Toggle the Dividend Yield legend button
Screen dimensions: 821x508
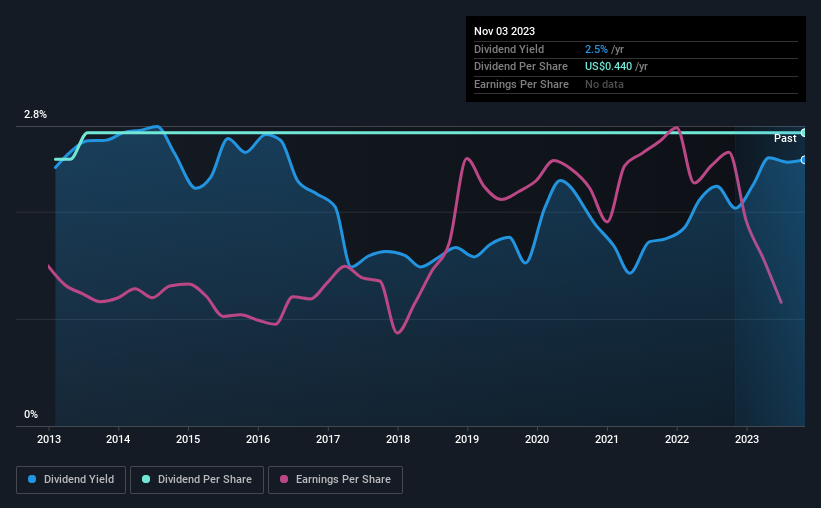71,480
